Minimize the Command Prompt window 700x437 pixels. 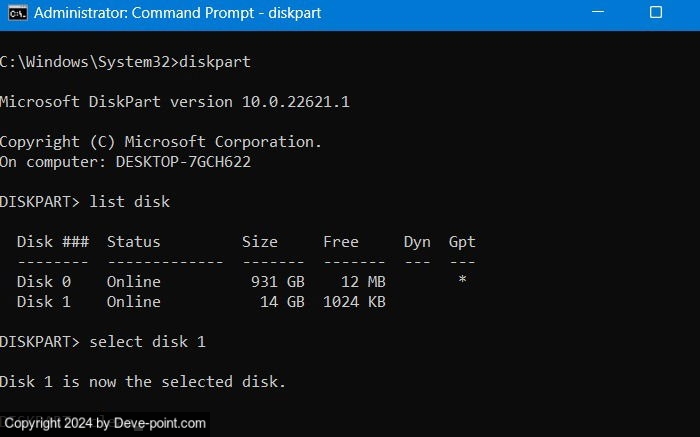point(598,14)
